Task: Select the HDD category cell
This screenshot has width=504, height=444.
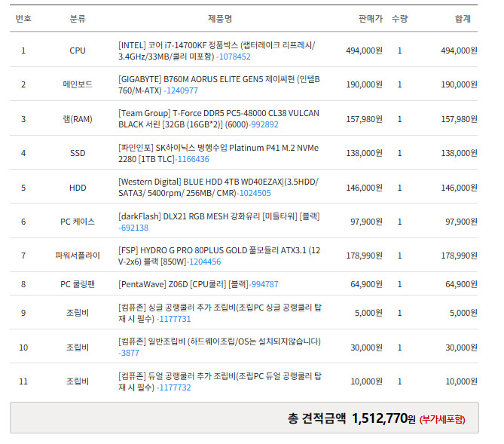Action: click(78, 188)
